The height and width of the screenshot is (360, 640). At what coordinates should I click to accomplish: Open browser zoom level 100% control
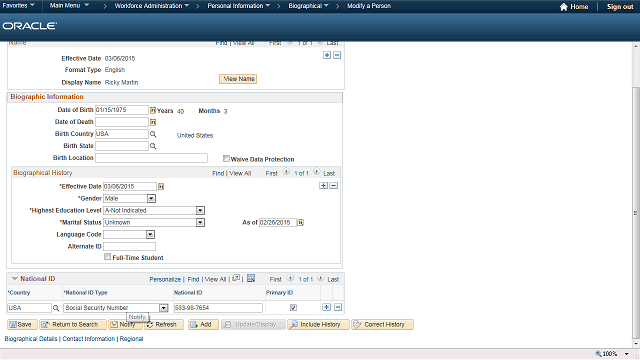(607, 354)
